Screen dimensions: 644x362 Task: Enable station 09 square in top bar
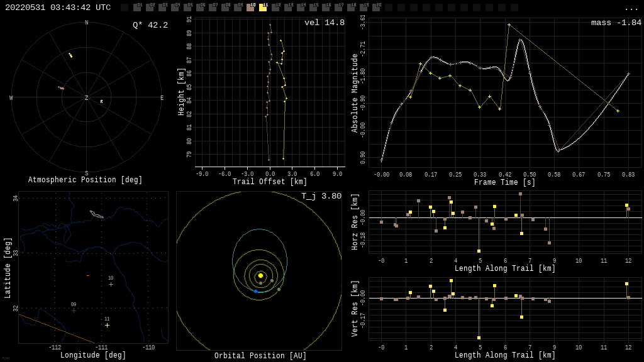tap(238, 8)
